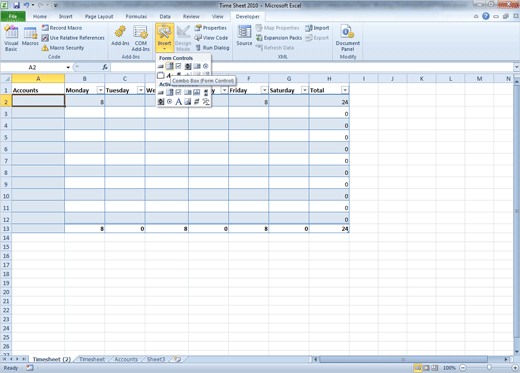Open Excel Help question mark
The width and height of the screenshot is (520, 373).
click(x=486, y=16)
